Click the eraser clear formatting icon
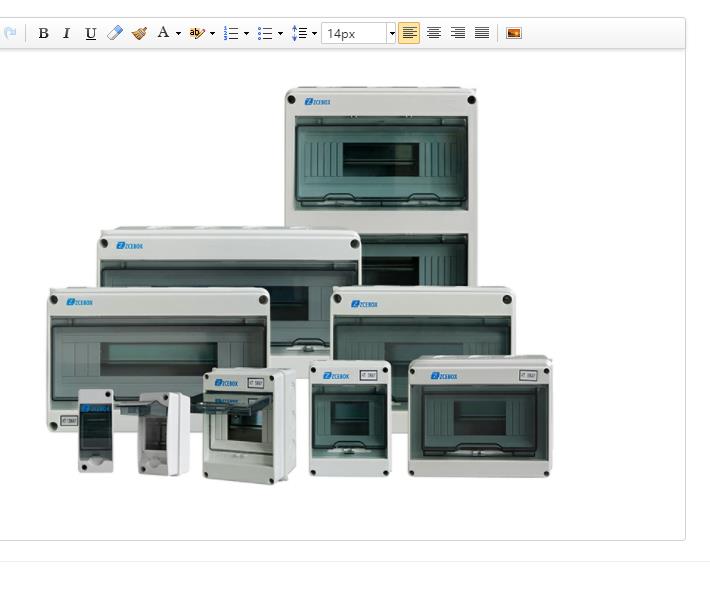This screenshot has height=597, width=710. click(x=115, y=33)
